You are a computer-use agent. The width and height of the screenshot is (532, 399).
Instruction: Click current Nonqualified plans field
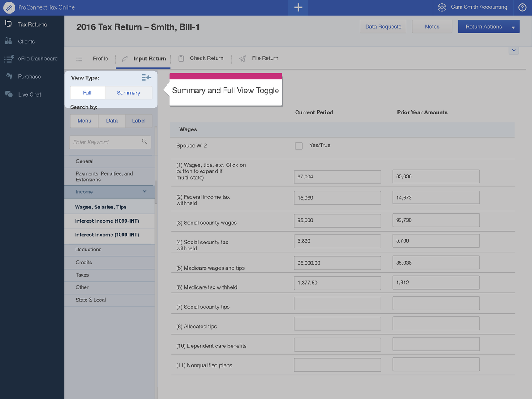[337, 365]
